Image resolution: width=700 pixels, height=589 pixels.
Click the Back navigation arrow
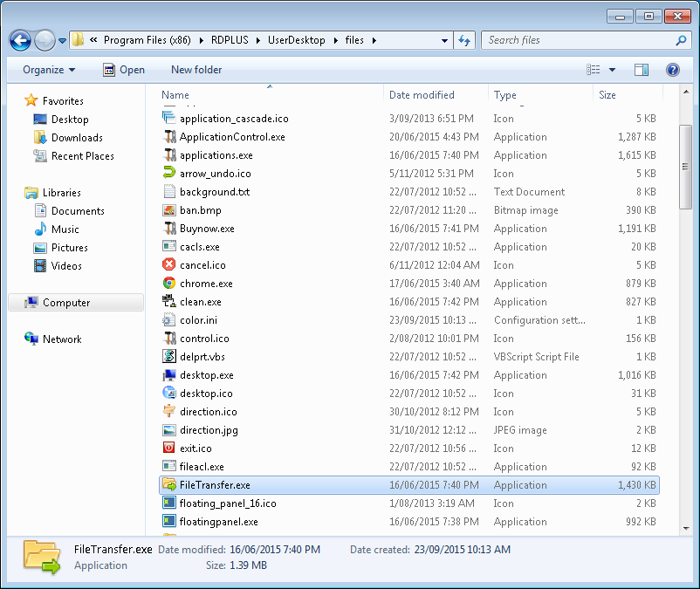coord(21,40)
